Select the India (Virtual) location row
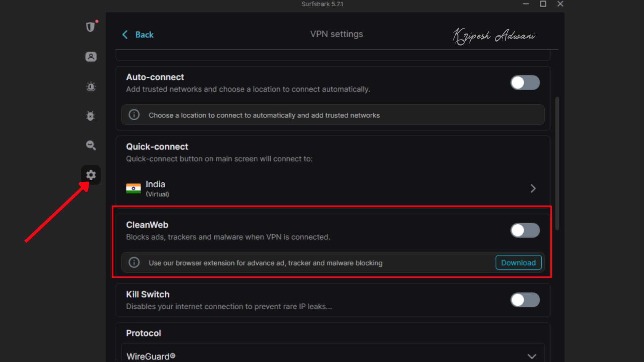 302,188
